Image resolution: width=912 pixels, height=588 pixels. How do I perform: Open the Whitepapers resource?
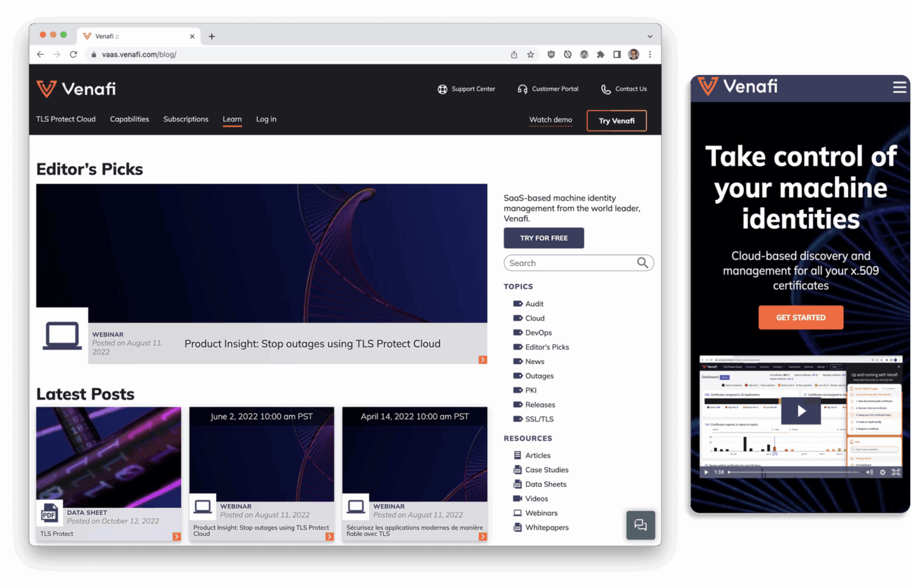pos(541,527)
